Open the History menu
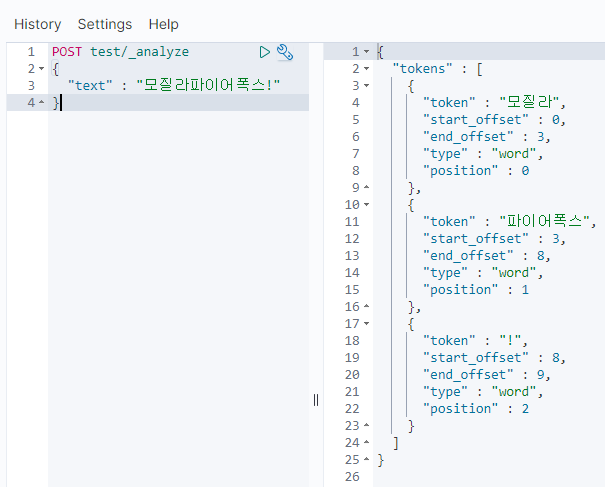Viewport: 605px width, 487px height. (37, 24)
